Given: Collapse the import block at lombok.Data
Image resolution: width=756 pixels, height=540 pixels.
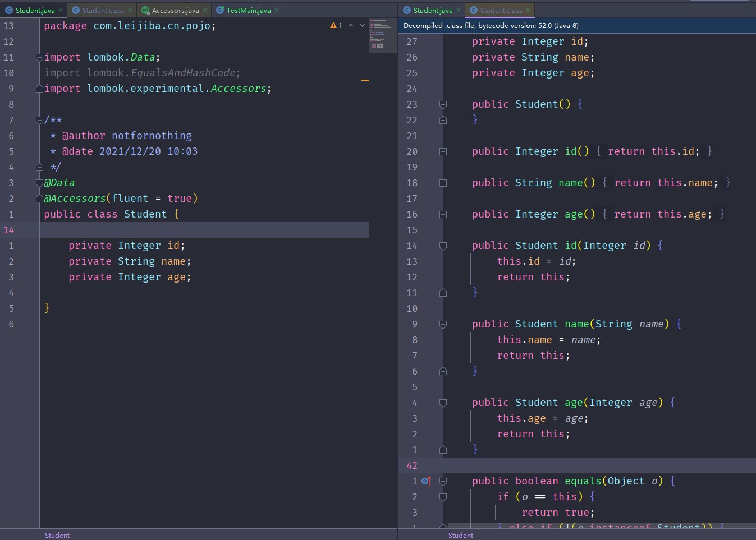Looking at the screenshot, I should (39, 57).
